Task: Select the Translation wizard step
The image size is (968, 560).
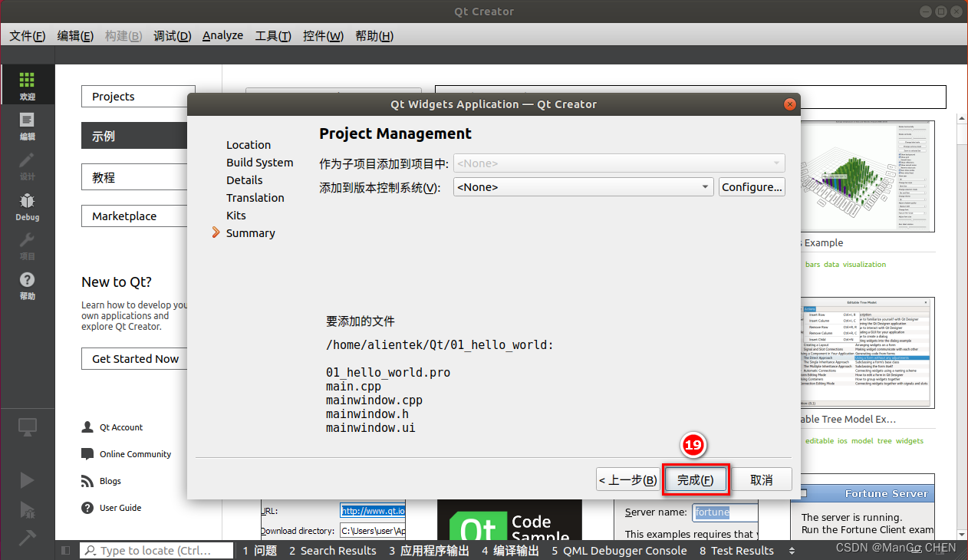Action: tap(255, 198)
